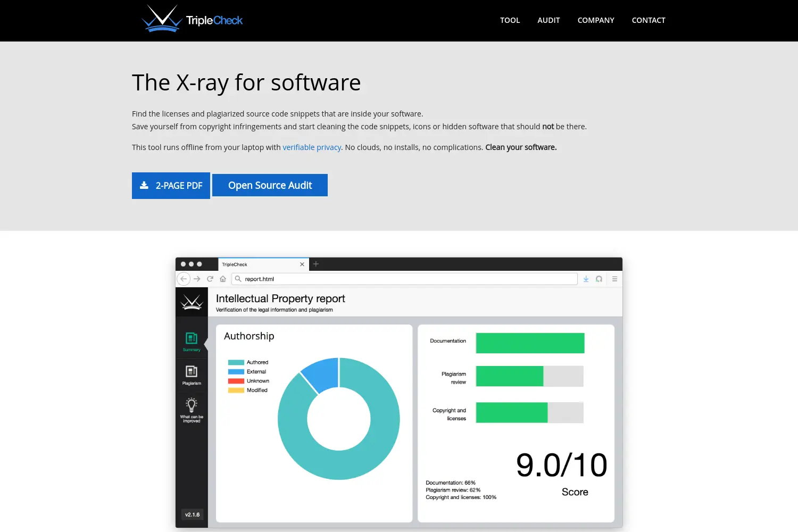Click the search icon in address bar
This screenshot has height=532, width=798.
point(238,279)
